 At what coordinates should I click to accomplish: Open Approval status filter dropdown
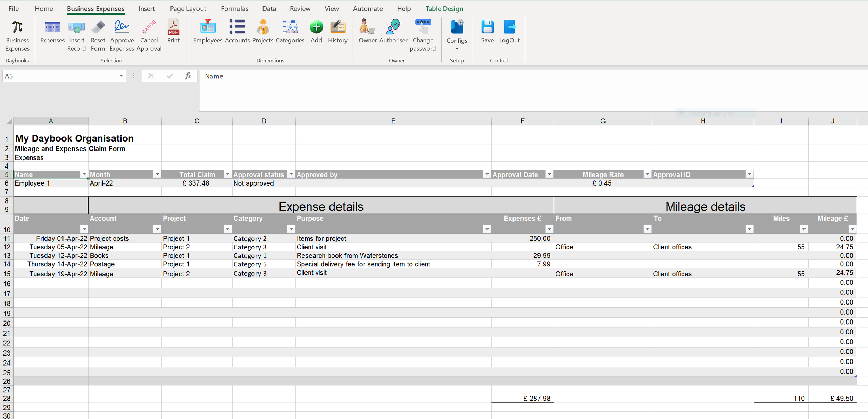tap(291, 174)
